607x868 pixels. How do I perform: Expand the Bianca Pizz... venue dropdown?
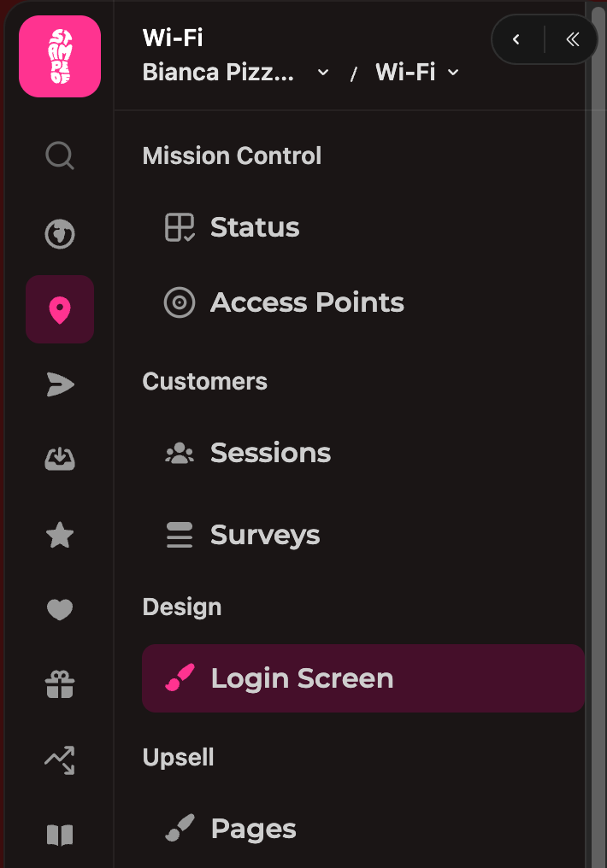pyautogui.click(x=236, y=73)
